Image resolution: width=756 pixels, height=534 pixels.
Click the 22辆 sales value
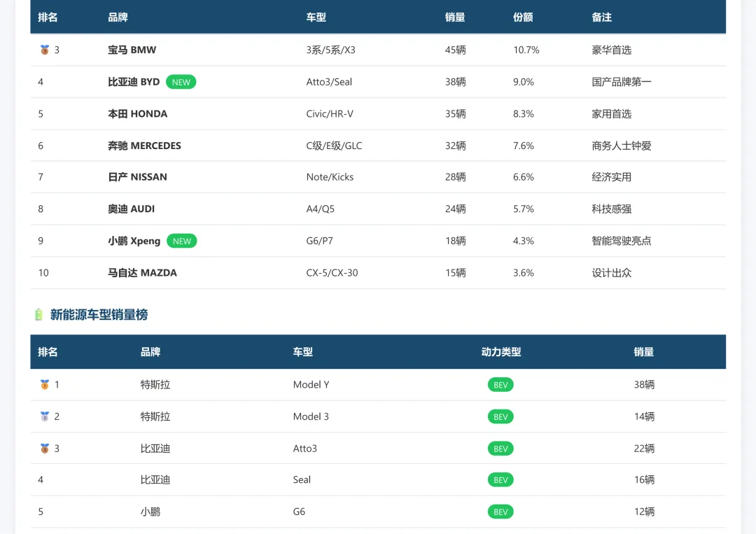[x=644, y=449]
